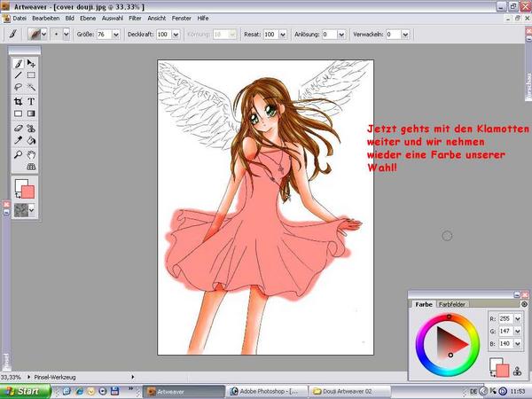Open the R value dropdown in color panel
Viewport: 532px width, 399px height.
(x=518, y=319)
